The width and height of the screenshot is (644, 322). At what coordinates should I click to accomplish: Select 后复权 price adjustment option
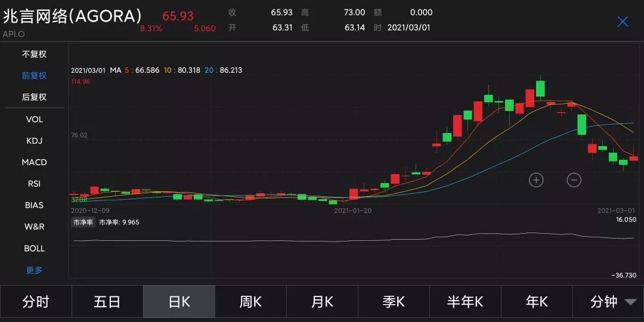(x=34, y=97)
